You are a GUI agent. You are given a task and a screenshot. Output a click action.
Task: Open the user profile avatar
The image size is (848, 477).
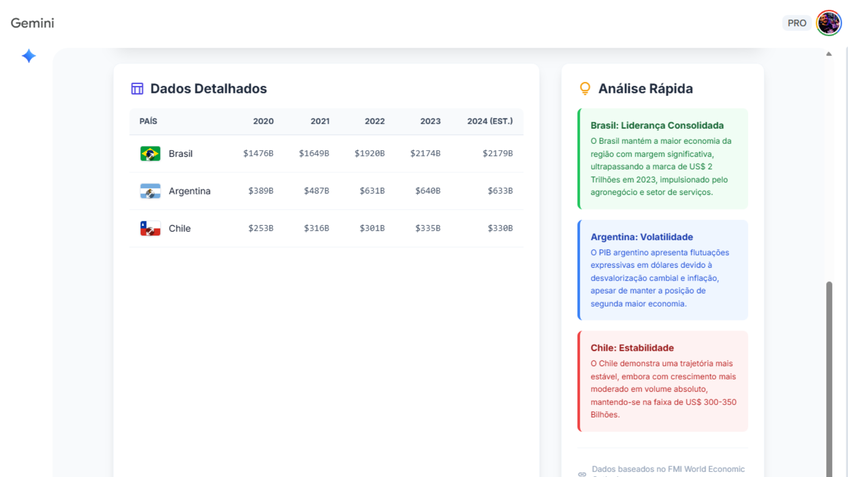(x=828, y=23)
